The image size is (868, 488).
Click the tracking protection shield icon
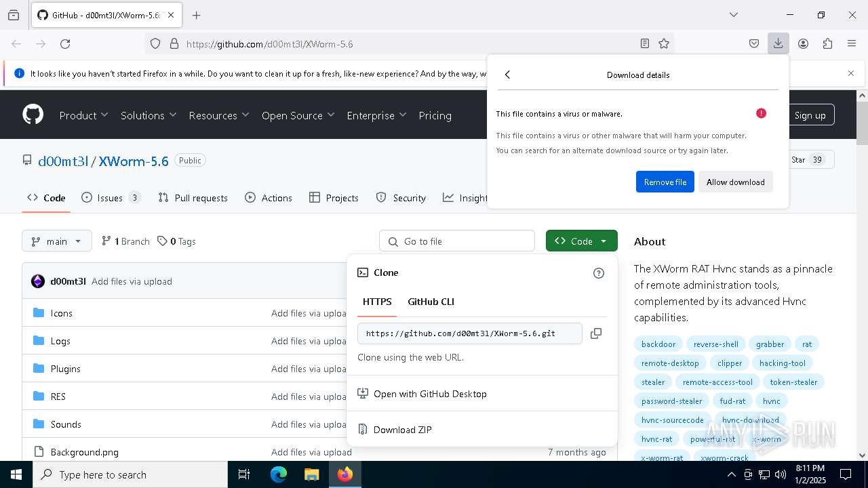155,43
